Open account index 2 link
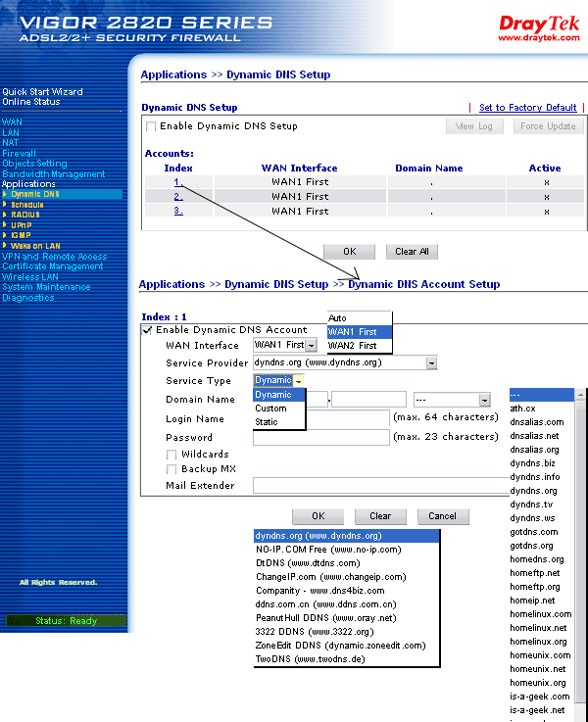Screen dimensions: 588x722 (178, 197)
